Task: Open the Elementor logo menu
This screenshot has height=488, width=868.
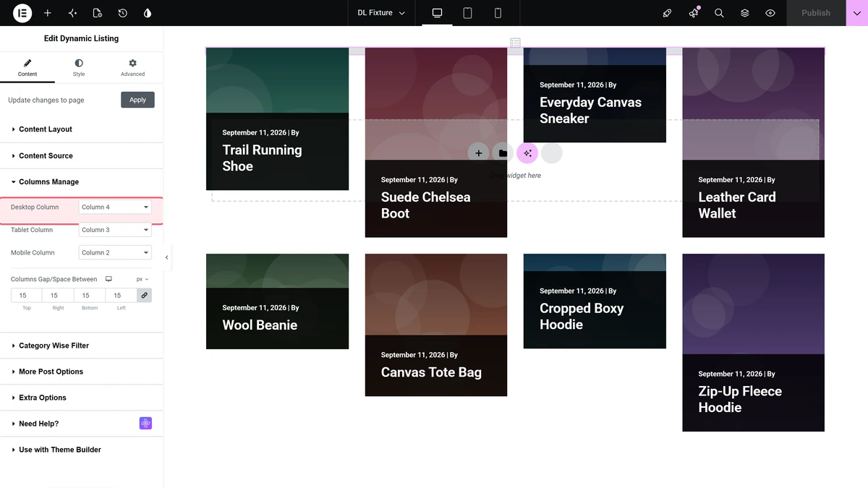Action: [x=22, y=13]
